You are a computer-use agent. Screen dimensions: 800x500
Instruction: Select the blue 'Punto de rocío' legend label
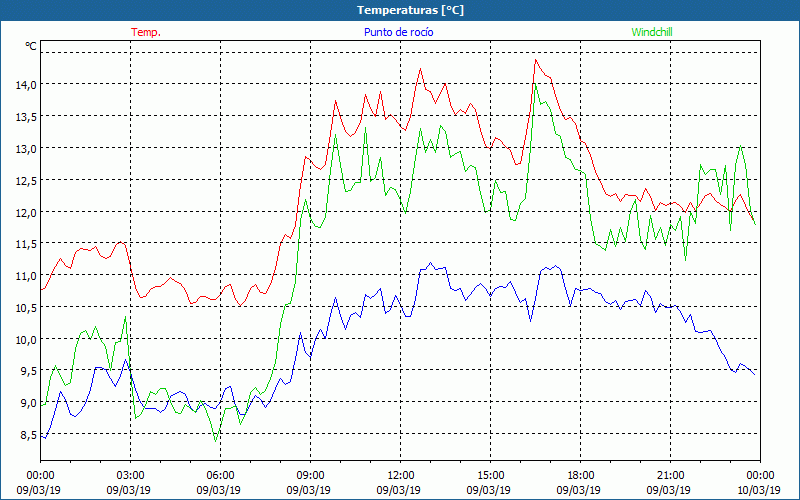398,32
